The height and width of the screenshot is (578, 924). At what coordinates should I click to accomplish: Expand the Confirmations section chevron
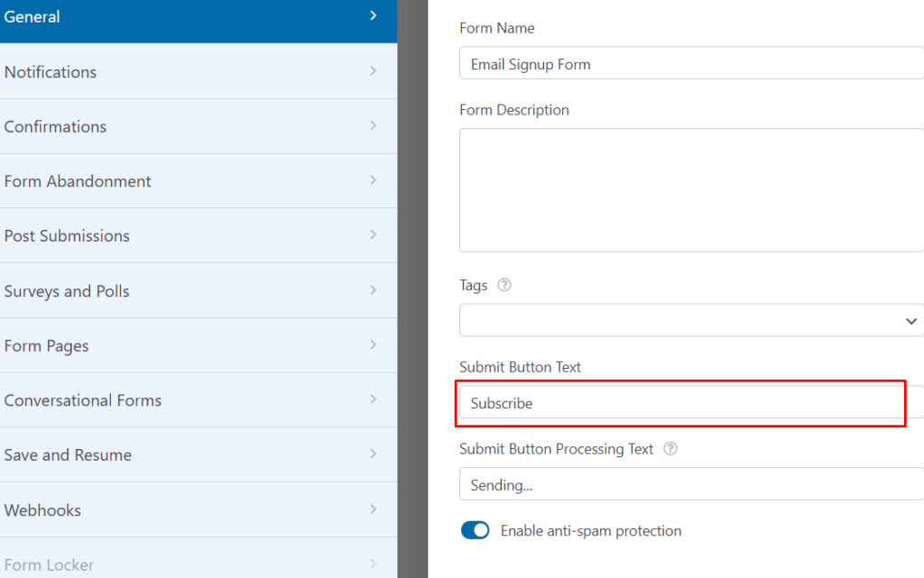373,126
